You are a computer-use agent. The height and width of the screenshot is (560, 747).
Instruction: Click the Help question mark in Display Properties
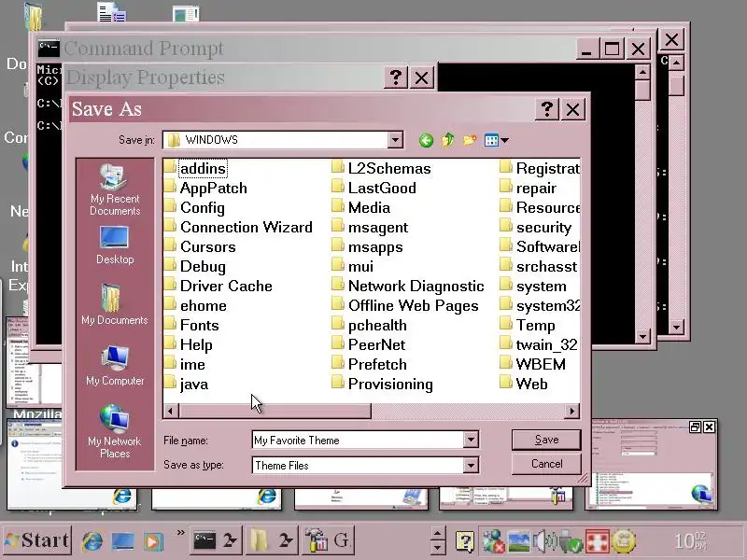pos(396,77)
